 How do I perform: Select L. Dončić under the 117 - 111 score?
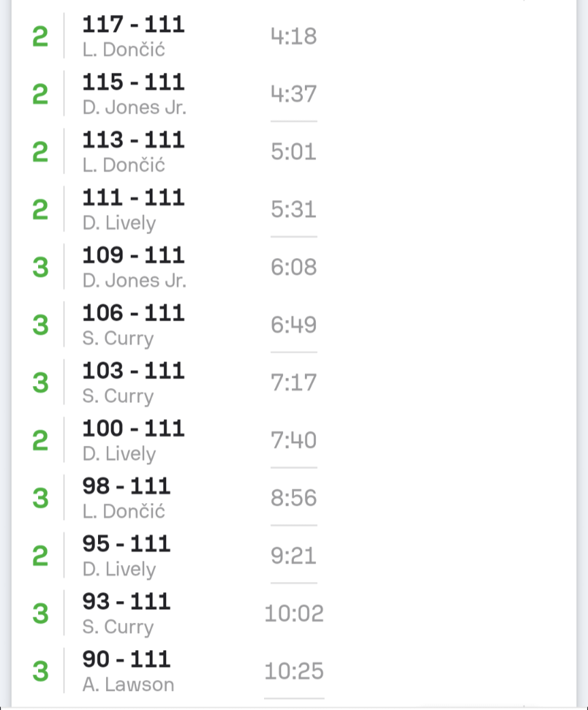[x=123, y=50]
